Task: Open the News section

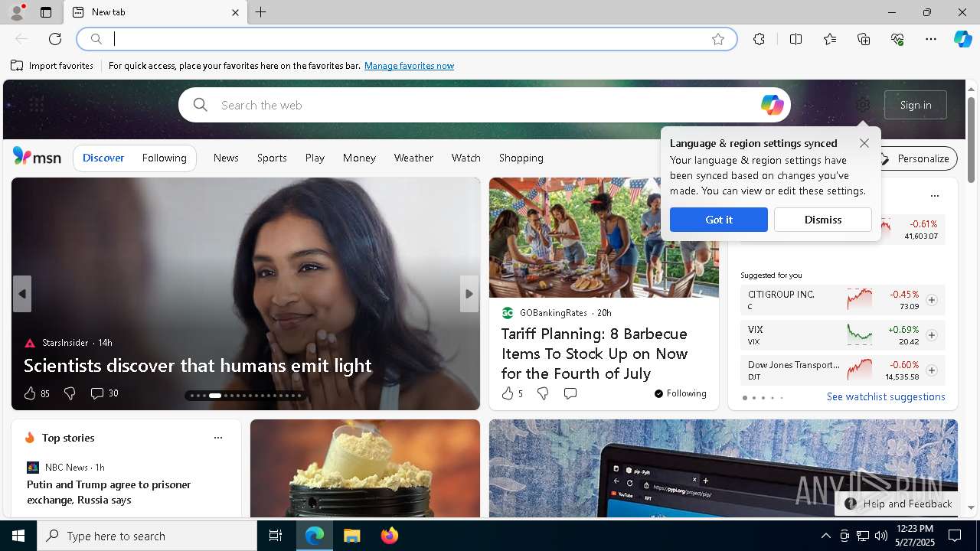Action: [x=226, y=158]
